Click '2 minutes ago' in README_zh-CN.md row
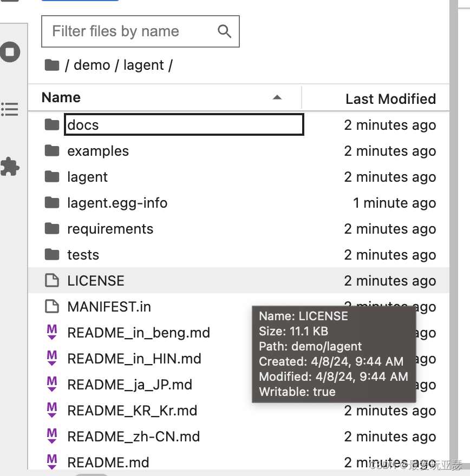The height and width of the screenshot is (476, 470). pos(390,437)
